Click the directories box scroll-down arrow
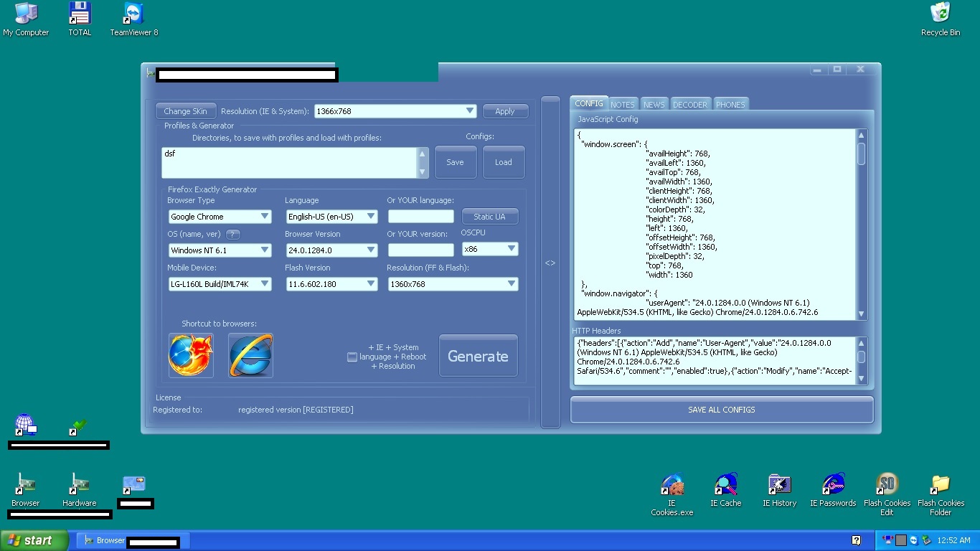 tap(423, 172)
